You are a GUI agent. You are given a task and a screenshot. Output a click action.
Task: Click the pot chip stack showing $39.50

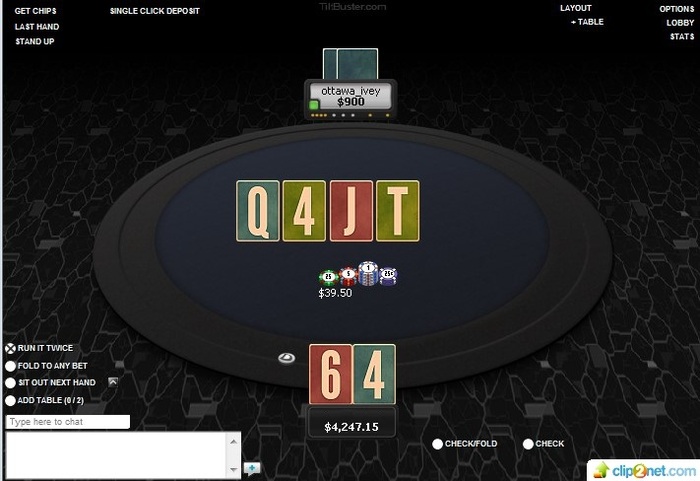coord(358,275)
